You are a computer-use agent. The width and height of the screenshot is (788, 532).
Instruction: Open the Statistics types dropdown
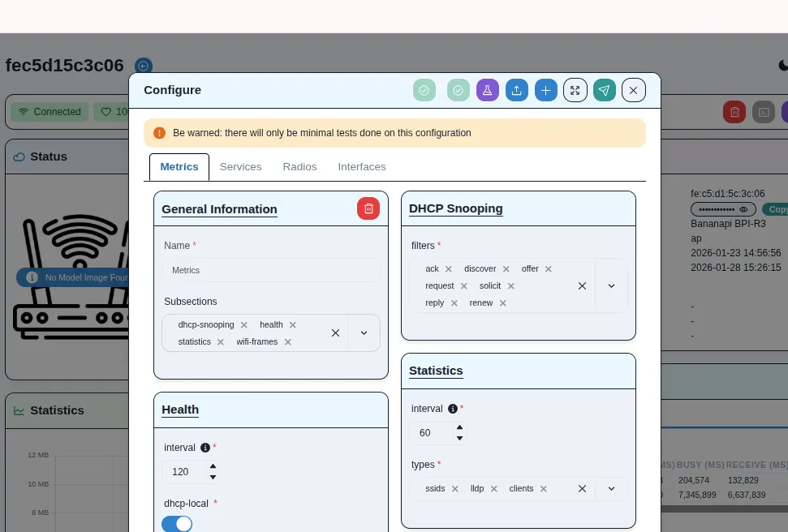click(x=610, y=488)
